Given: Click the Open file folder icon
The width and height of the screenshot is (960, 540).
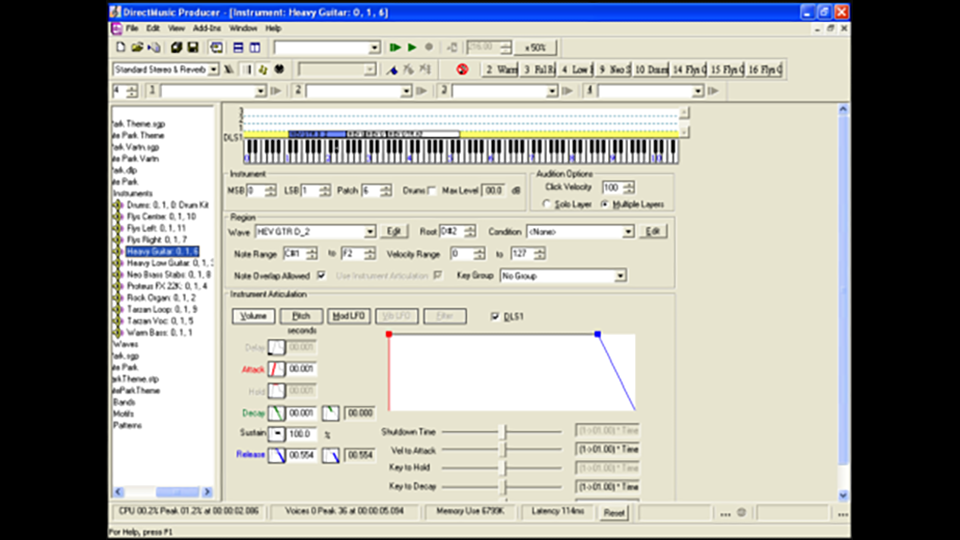Looking at the screenshot, I should (137, 47).
